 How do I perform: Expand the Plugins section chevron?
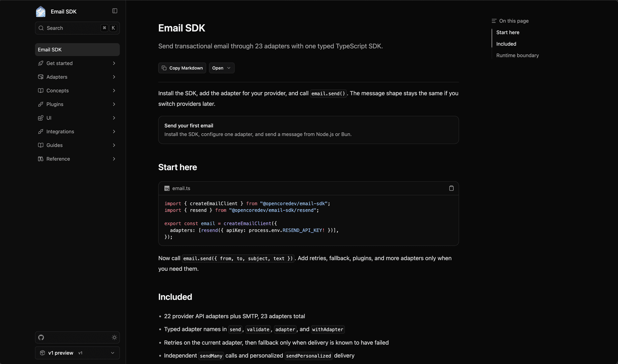click(x=114, y=104)
